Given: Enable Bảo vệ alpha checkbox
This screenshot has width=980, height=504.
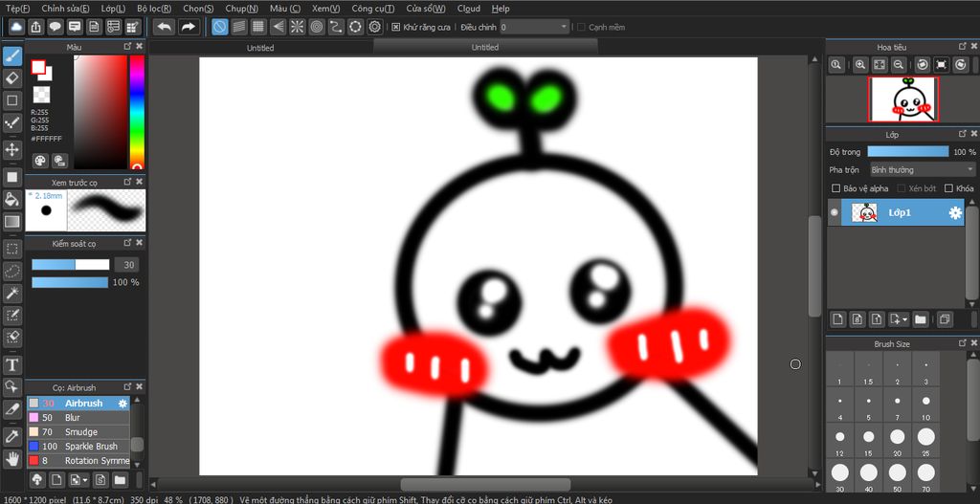Looking at the screenshot, I should (x=835, y=188).
